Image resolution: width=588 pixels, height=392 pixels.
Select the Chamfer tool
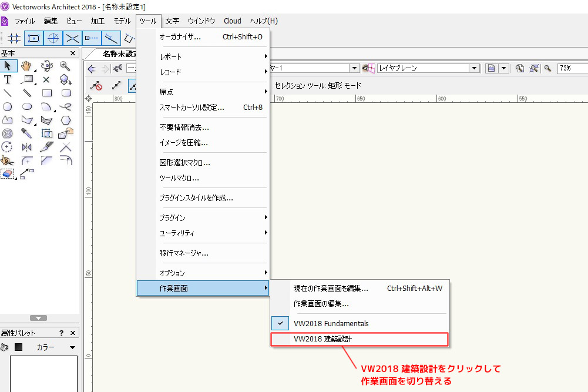46,160
